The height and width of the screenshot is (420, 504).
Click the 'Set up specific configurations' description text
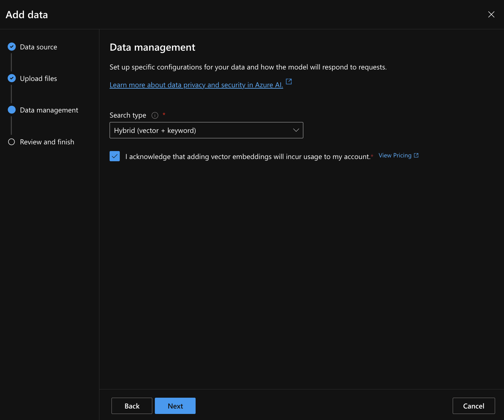coord(248,67)
